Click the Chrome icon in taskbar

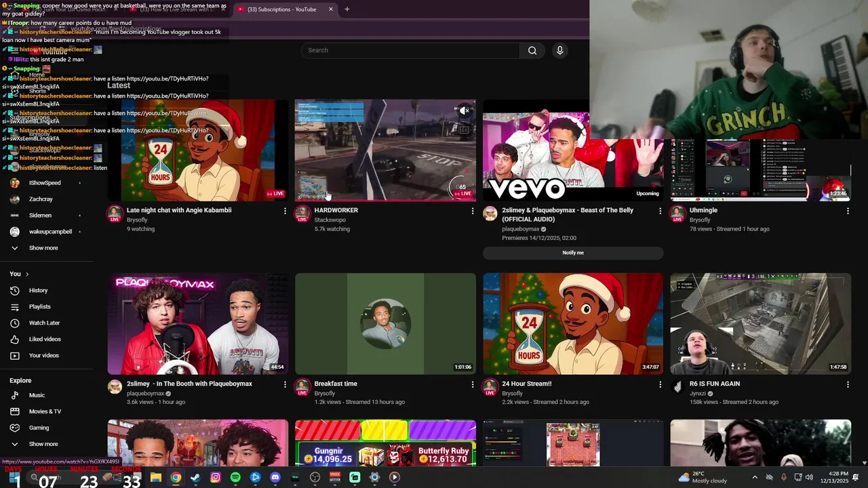coord(176,477)
